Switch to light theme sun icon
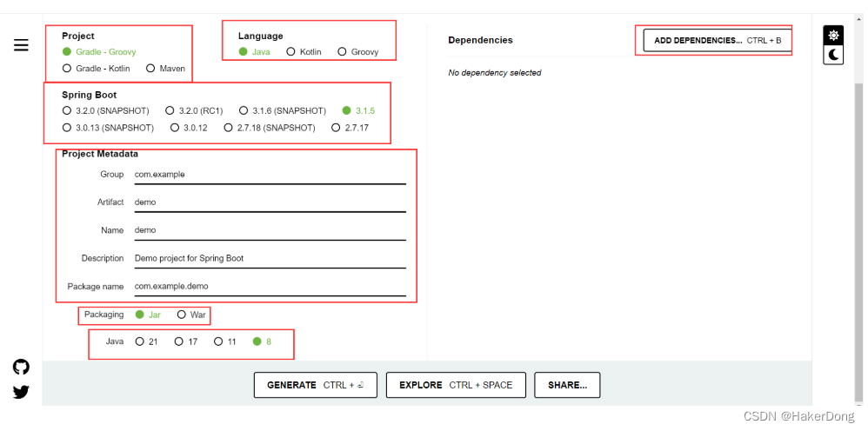 pyautogui.click(x=834, y=36)
